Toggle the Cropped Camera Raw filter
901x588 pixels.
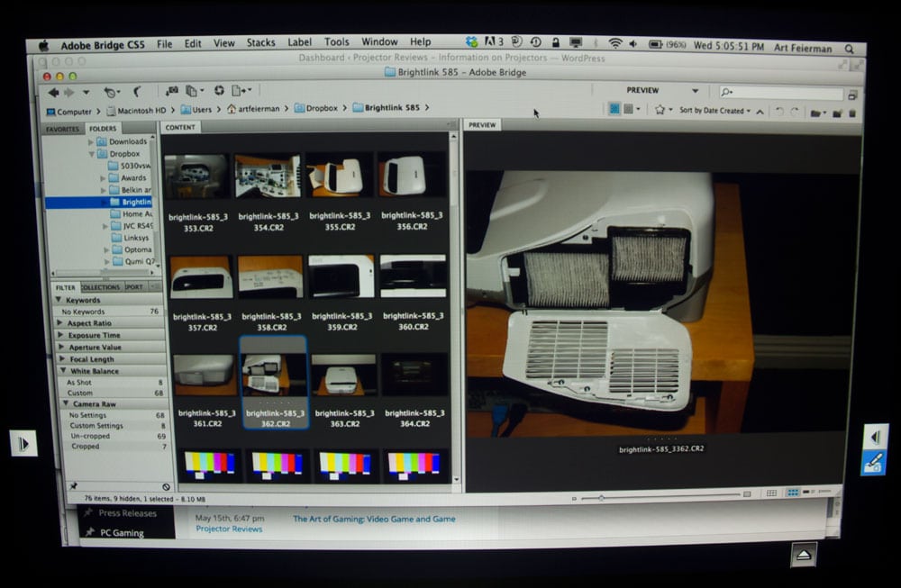point(86,447)
